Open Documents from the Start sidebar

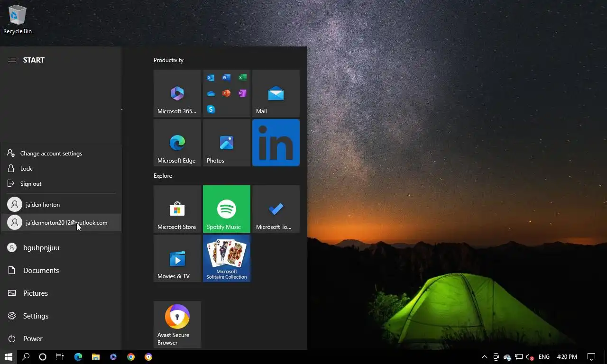click(61, 271)
